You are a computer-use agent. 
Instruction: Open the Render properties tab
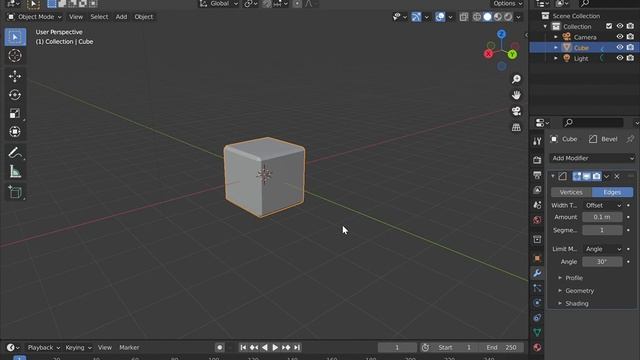[x=537, y=160]
